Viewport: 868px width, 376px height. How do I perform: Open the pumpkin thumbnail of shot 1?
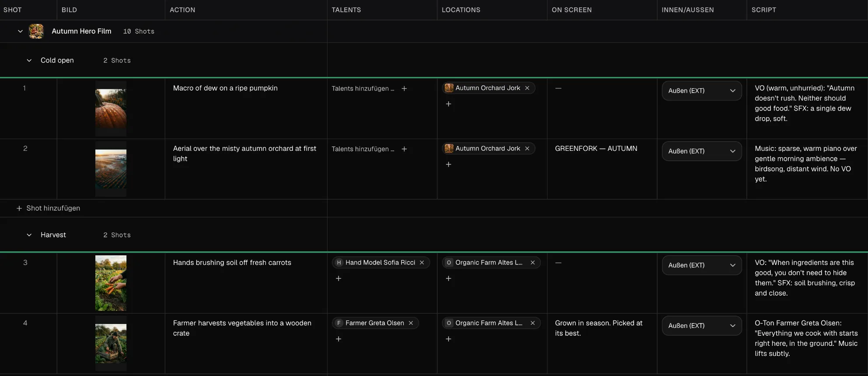point(111,108)
